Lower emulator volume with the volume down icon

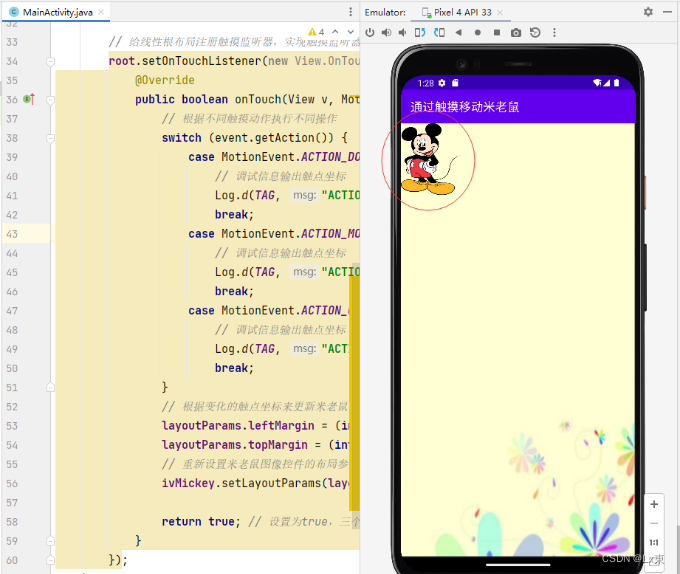point(402,33)
